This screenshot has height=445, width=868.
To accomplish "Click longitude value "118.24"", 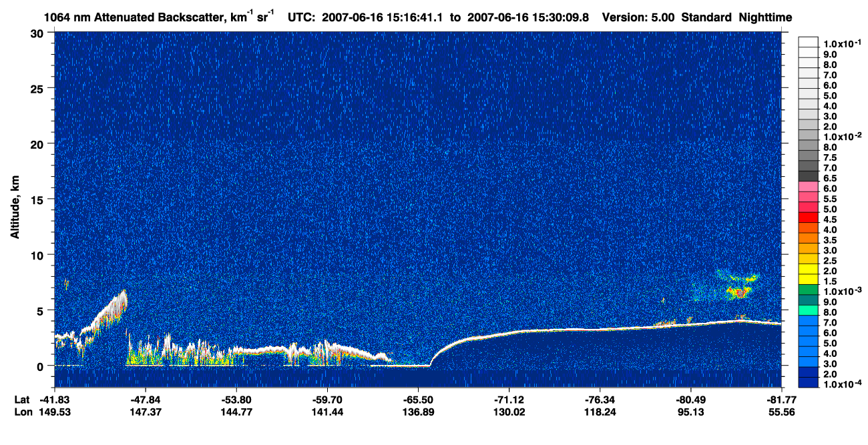I will [x=600, y=412].
